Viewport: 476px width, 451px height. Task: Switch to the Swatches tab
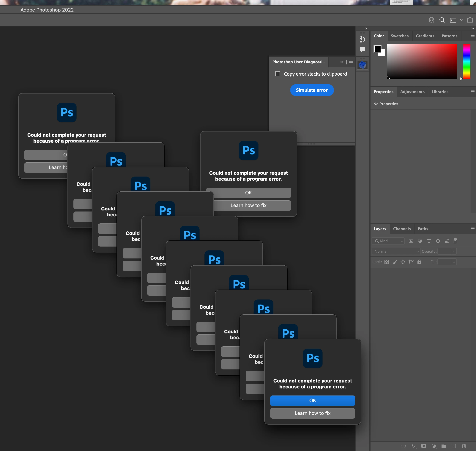399,36
